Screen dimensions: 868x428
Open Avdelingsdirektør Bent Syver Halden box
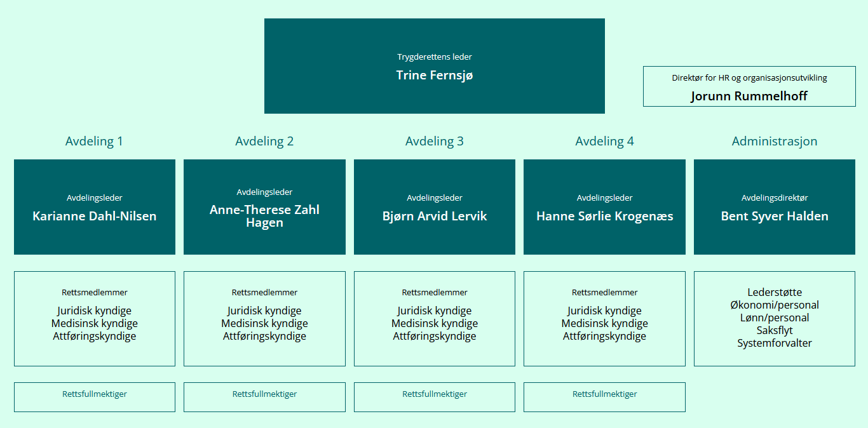(x=775, y=207)
